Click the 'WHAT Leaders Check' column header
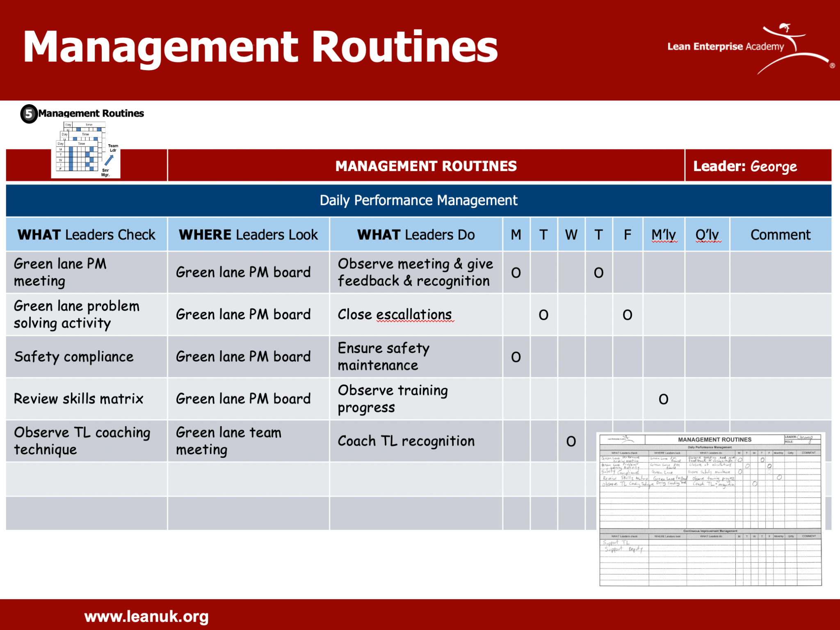Viewport: 840px width, 630px height. click(x=87, y=234)
